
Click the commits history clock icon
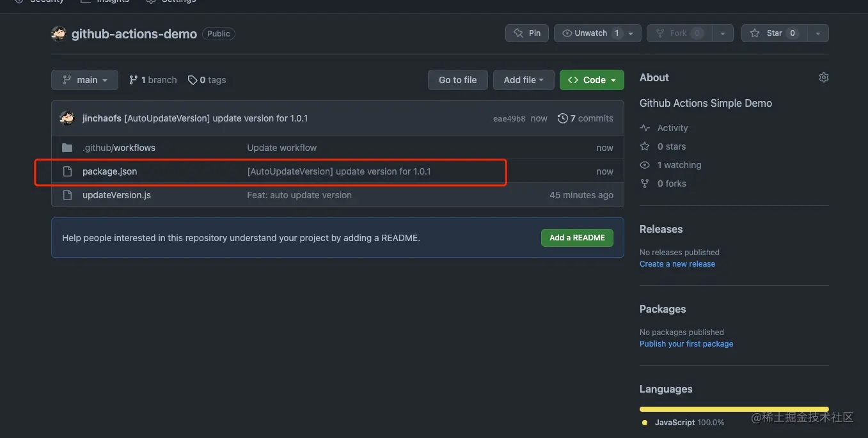pos(562,118)
